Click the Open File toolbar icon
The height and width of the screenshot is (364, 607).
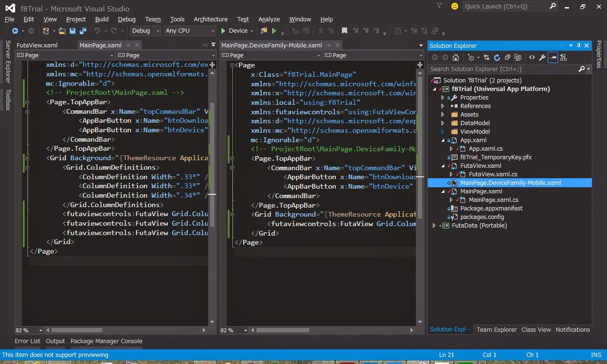click(62, 31)
